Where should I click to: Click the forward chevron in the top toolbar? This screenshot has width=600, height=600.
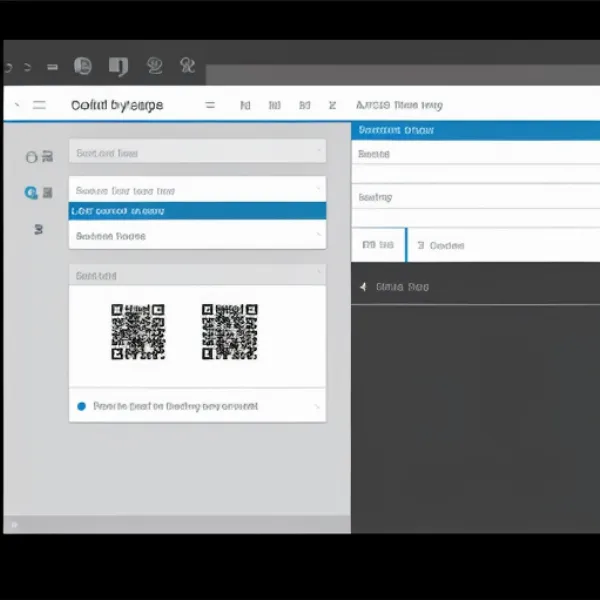[28, 68]
